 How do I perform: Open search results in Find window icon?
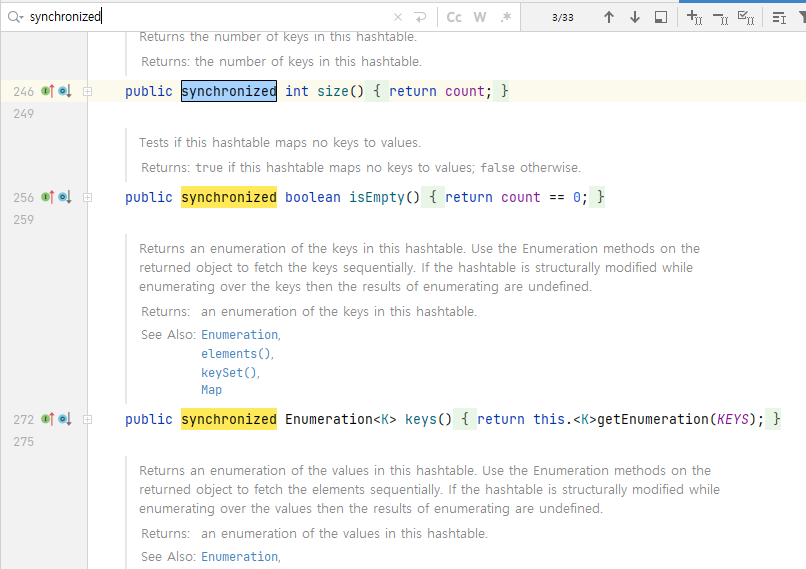pyautogui.click(x=661, y=17)
